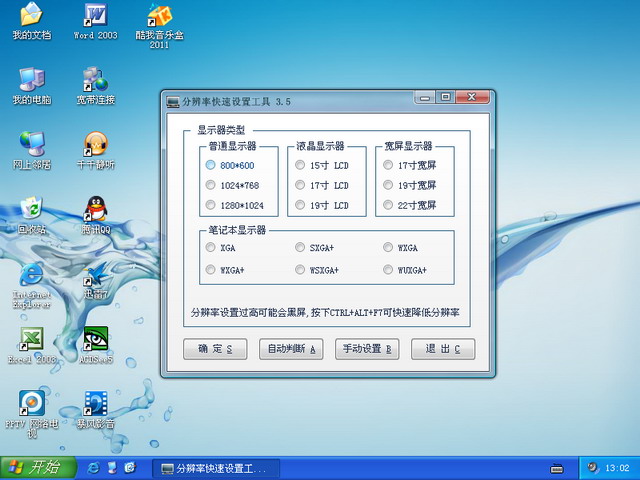Open PPTV 网络电视 shortcut
The height and width of the screenshot is (480, 640).
click(x=31, y=415)
